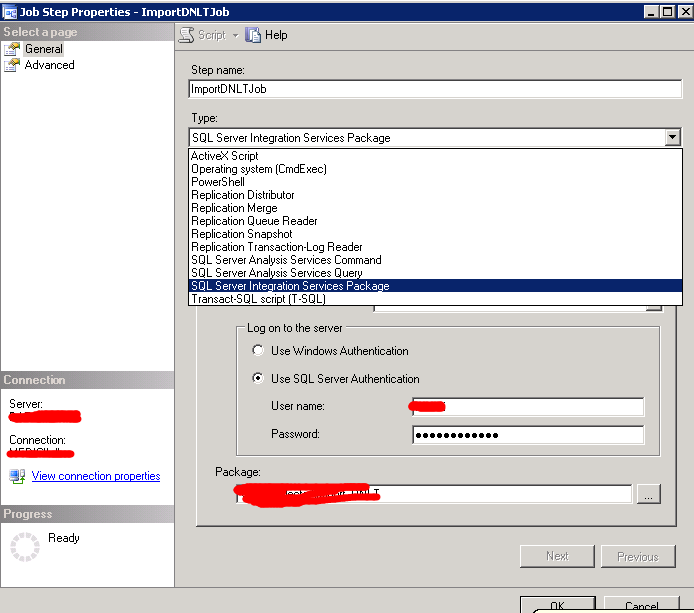Image resolution: width=694 pixels, height=613 pixels.
Task: Click the User name field
Action: coord(528,406)
